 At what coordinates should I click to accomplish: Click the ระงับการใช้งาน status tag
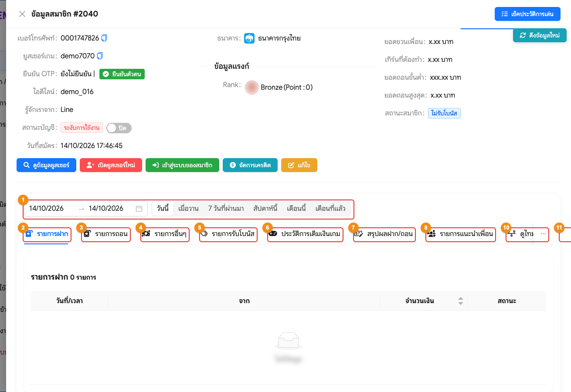tap(82, 128)
